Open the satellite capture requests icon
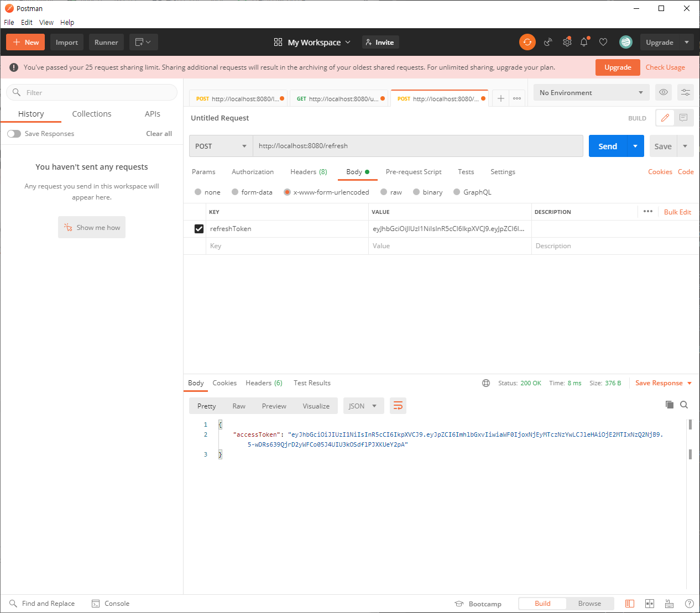The image size is (700, 613). tap(548, 42)
